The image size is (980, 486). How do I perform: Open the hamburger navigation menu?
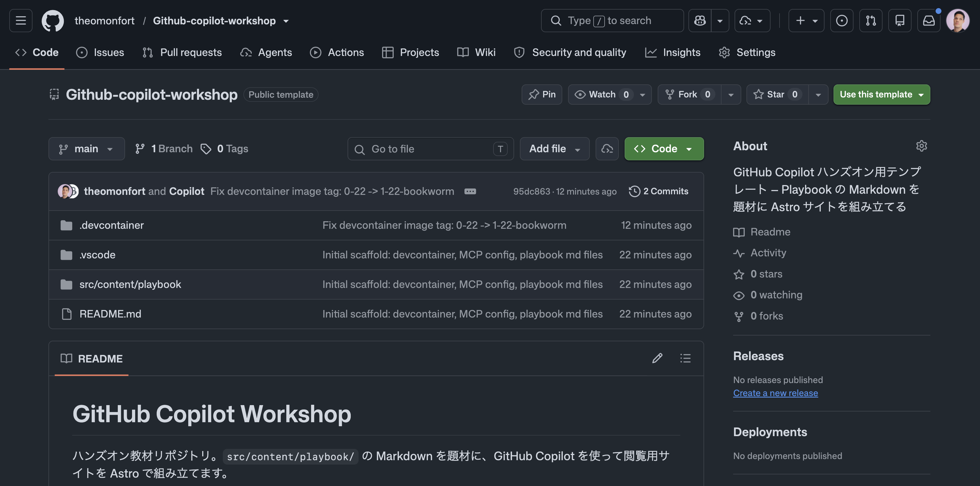point(21,21)
